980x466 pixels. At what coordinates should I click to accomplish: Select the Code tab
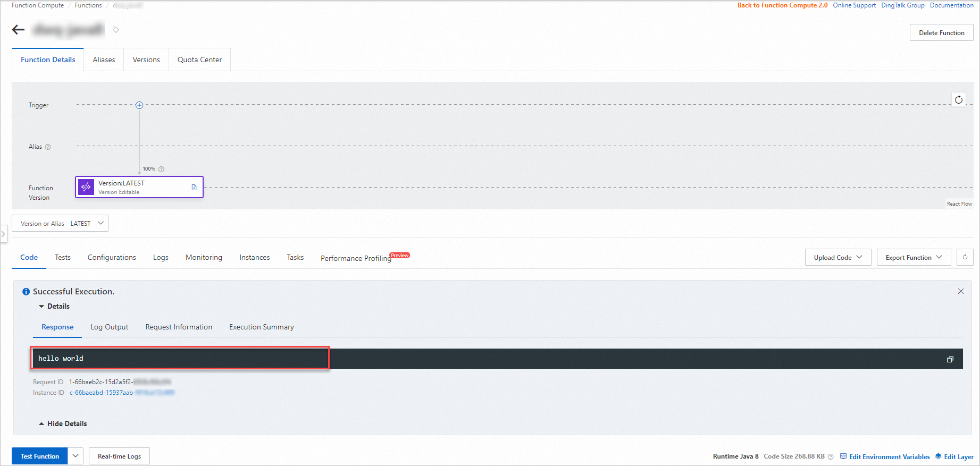point(29,257)
